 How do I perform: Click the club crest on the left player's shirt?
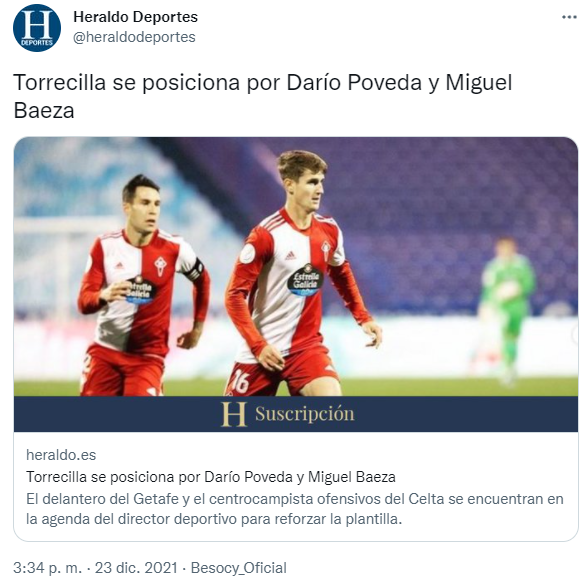(x=161, y=266)
